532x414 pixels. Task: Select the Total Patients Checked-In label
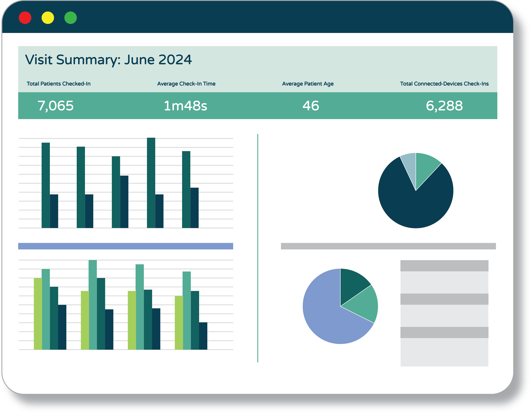click(58, 84)
